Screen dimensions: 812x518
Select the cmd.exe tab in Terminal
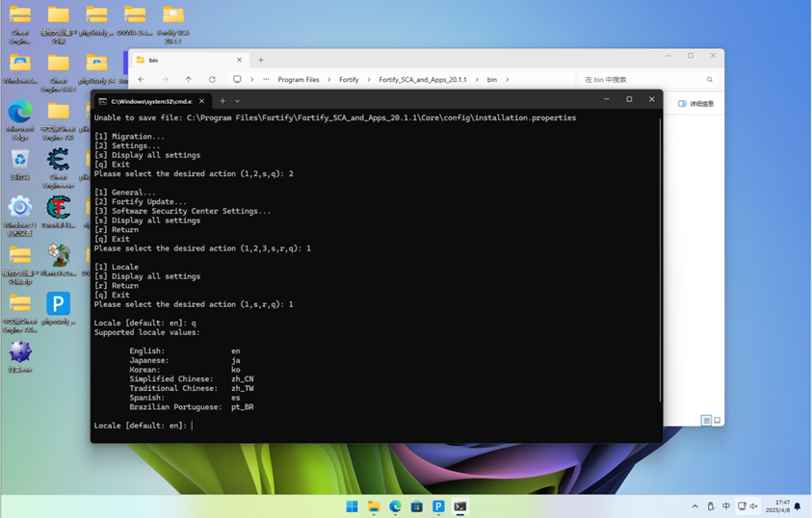152,101
